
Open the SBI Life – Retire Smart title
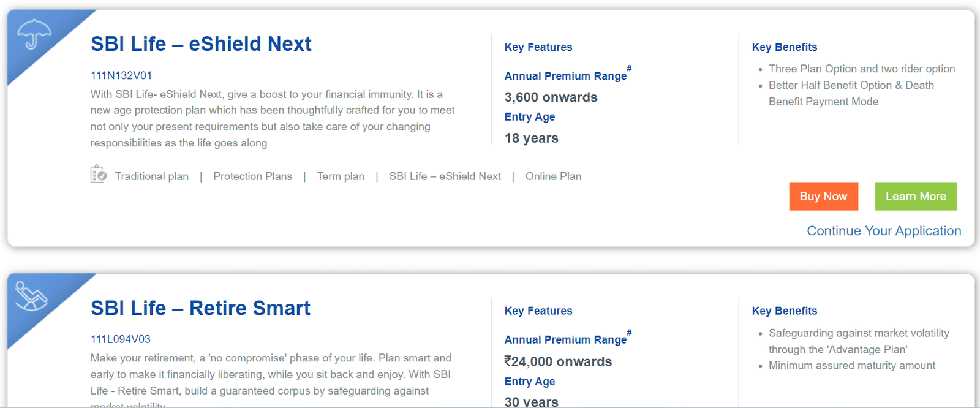coord(200,308)
